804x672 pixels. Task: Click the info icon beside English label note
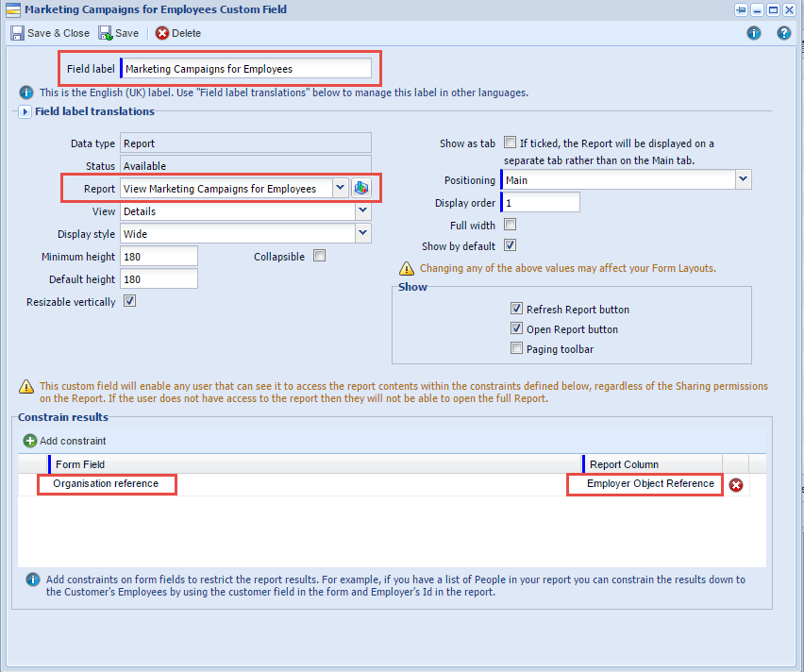26,92
